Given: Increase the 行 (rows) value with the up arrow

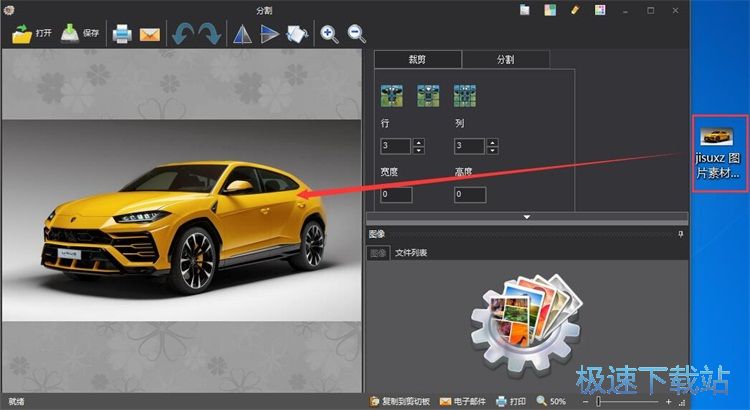Looking at the screenshot, I should [419, 142].
